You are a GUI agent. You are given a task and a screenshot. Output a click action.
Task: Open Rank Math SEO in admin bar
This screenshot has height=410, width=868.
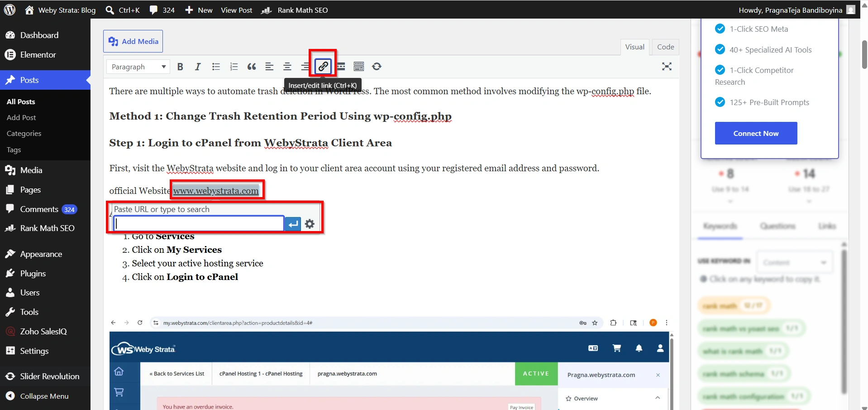click(295, 10)
